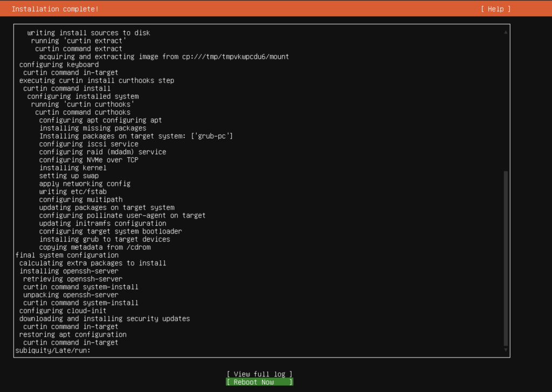Select the 'configuring keyboard' log line
This screenshot has width=552, height=392.
pos(59,64)
